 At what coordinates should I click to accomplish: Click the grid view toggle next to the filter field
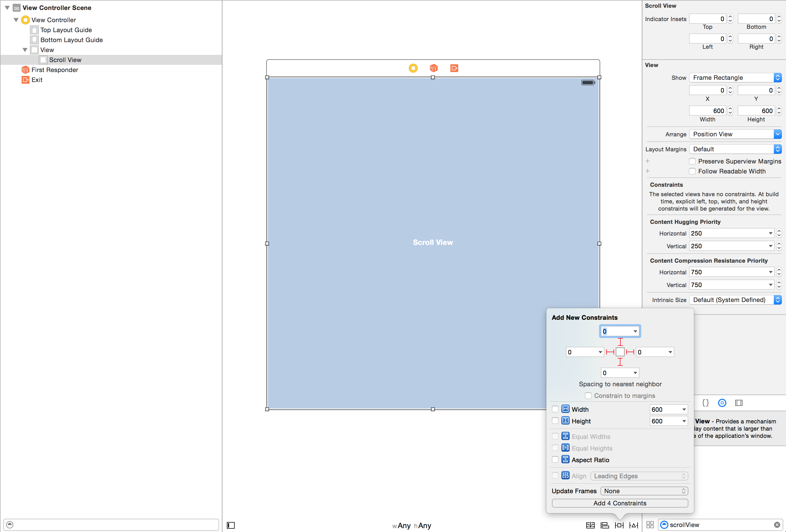point(650,525)
